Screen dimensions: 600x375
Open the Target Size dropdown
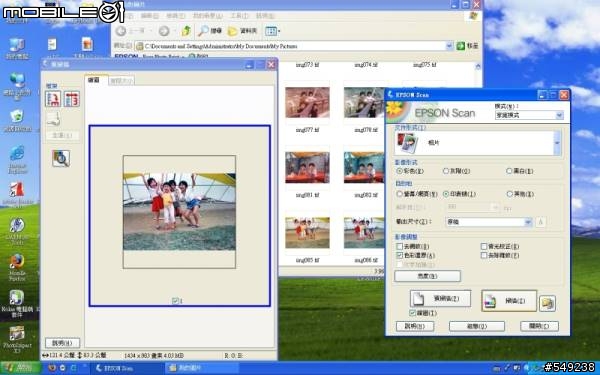[489, 222]
